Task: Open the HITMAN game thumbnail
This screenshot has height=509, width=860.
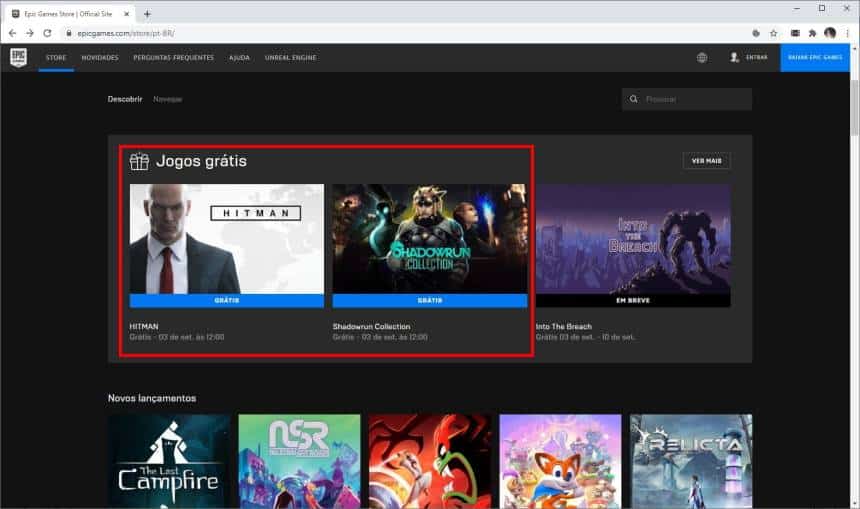Action: [x=227, y=239]
